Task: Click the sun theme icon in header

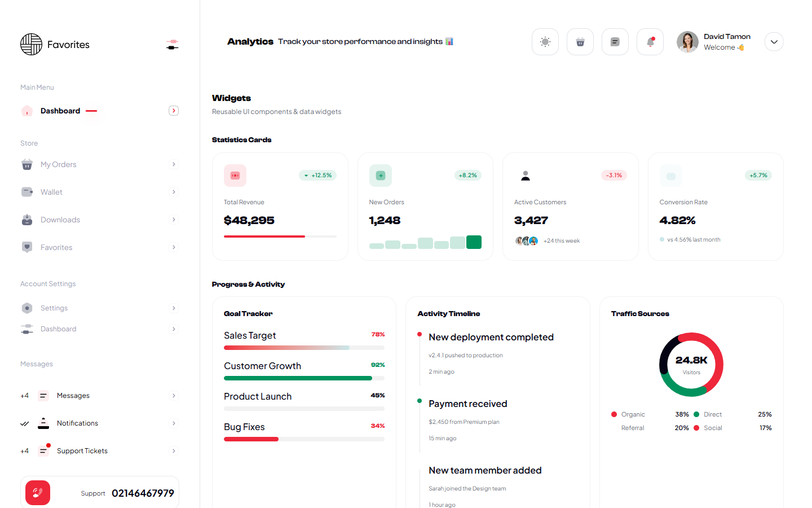Action: pos(545,42)
